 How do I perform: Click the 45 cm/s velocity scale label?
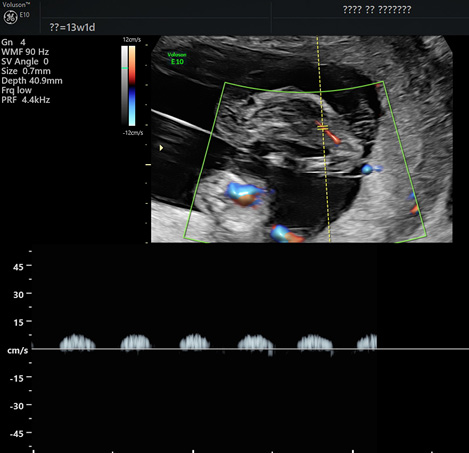18,267
